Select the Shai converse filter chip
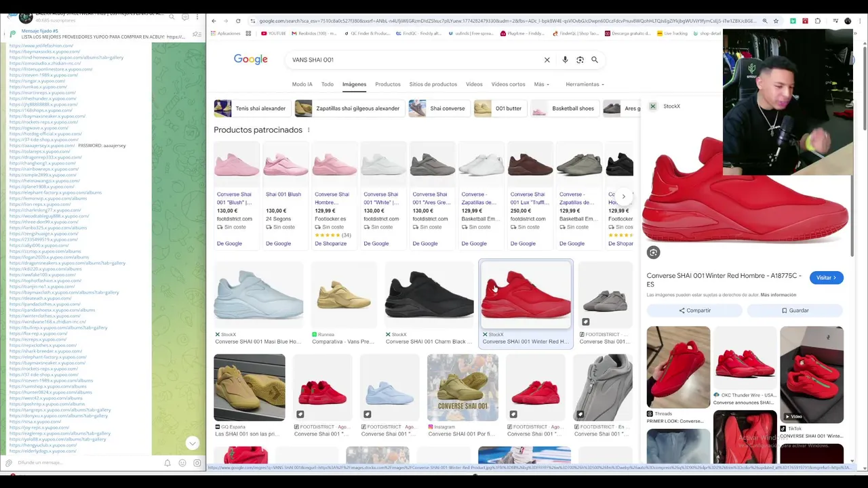This screenshot has width=868, height=488. tap(438, 108)
